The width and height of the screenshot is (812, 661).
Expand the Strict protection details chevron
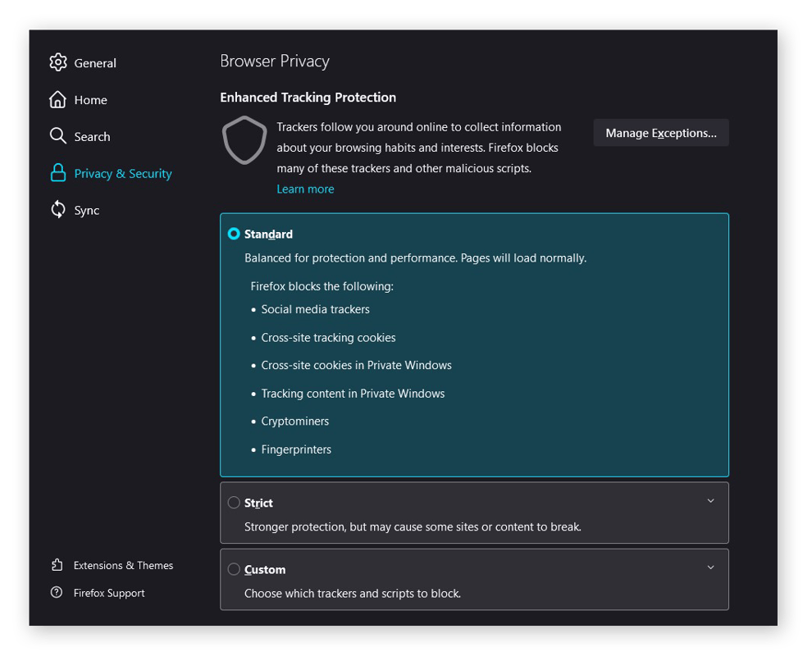(710, 500)
